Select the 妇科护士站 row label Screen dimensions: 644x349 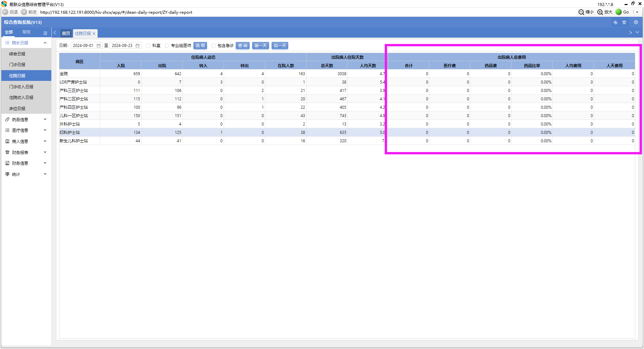coord(70,133)
